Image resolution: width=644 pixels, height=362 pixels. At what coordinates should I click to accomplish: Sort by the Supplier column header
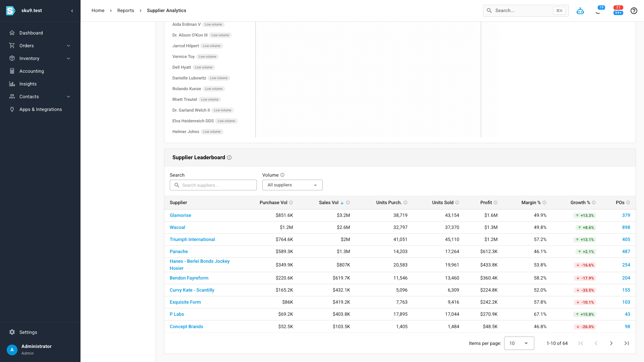pos(178,202)
